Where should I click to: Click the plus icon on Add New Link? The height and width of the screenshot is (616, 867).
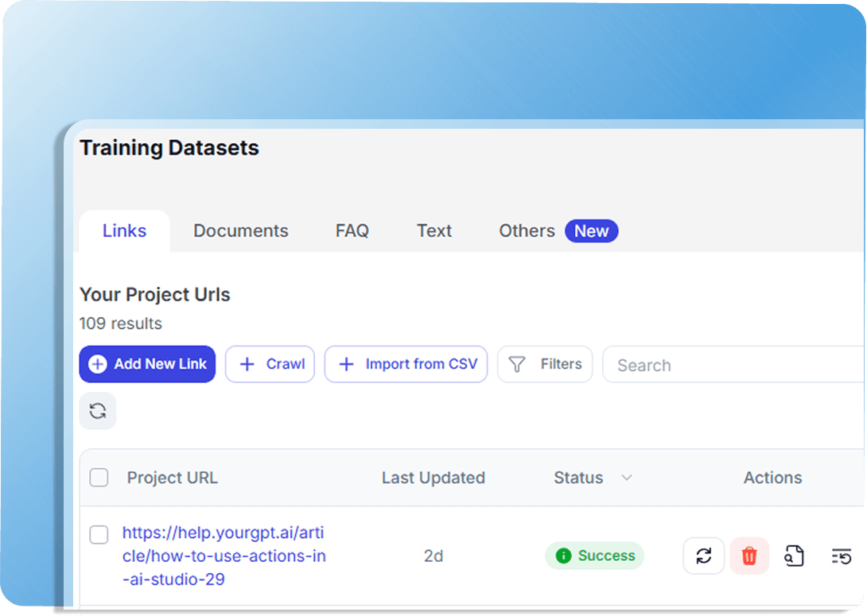[98, 364]
